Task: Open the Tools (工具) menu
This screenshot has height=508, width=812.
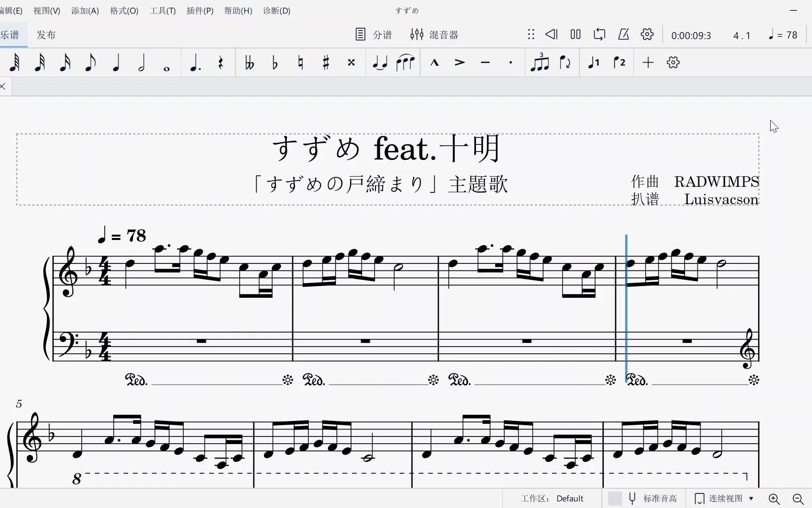Action: pos(163,10)
